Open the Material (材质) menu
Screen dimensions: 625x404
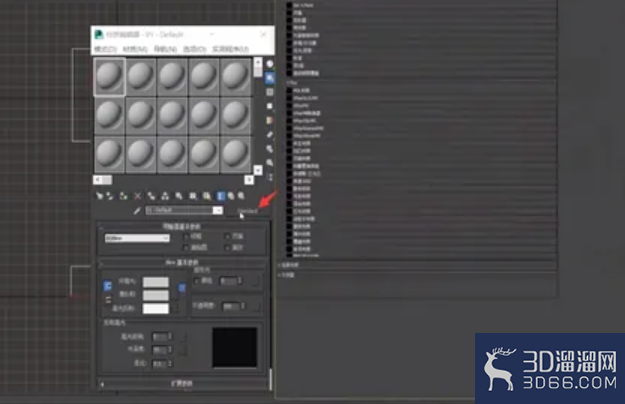pos(135,49)
